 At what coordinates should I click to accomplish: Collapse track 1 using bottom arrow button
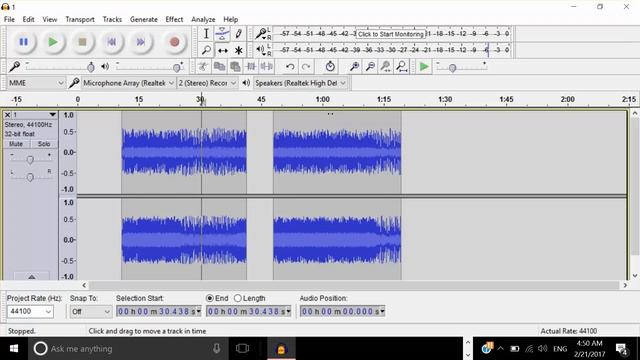point(31,276)
